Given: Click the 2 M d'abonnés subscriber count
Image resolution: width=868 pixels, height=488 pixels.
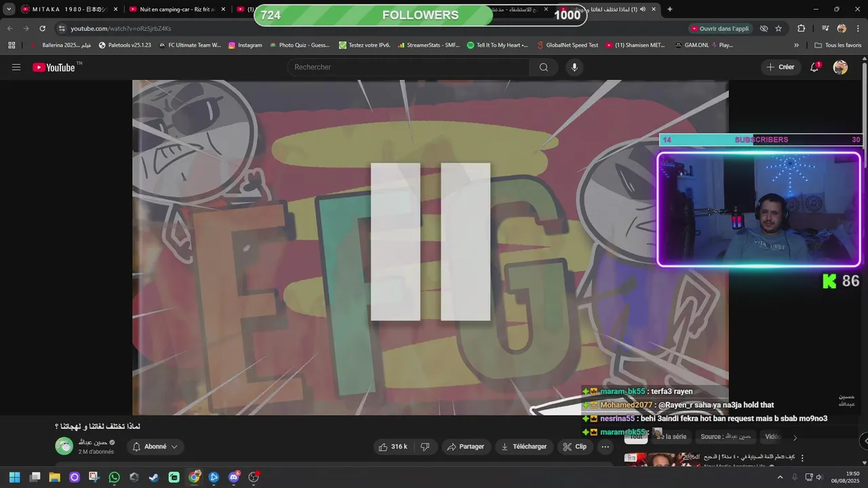Looking at the screenshot, I should click(96, 452).
